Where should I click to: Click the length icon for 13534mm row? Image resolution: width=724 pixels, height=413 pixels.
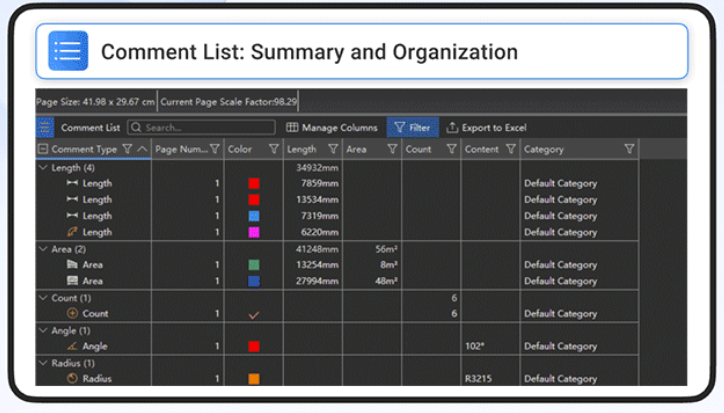(72, 199)
